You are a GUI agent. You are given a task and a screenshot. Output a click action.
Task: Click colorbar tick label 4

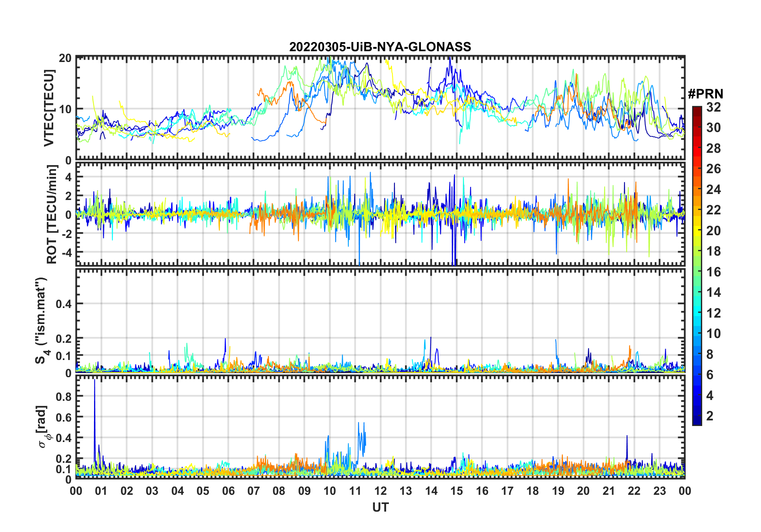(710, 396)
